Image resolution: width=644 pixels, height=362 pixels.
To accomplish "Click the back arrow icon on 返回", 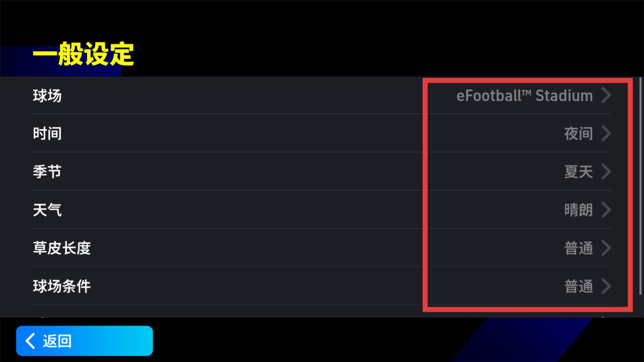I will coord(31,341).
